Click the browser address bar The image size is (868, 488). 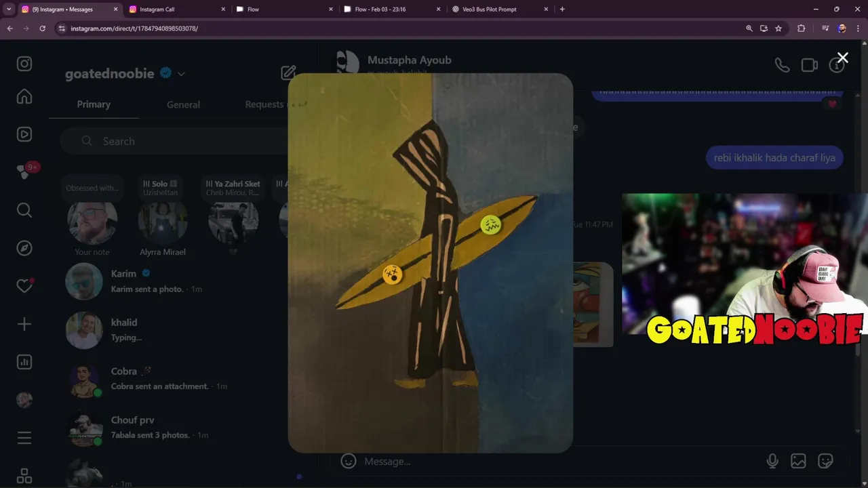[400, 28]
